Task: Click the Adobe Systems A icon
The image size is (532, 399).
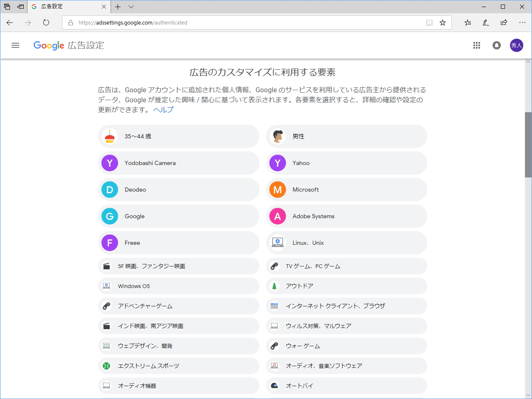Action: click(x=278, y=216)
